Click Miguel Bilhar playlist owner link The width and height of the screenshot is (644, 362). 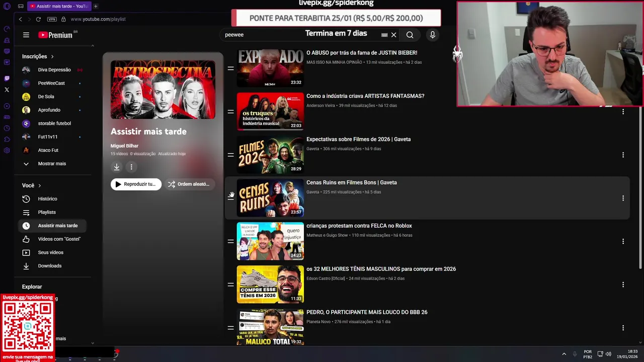coord(124,146)
